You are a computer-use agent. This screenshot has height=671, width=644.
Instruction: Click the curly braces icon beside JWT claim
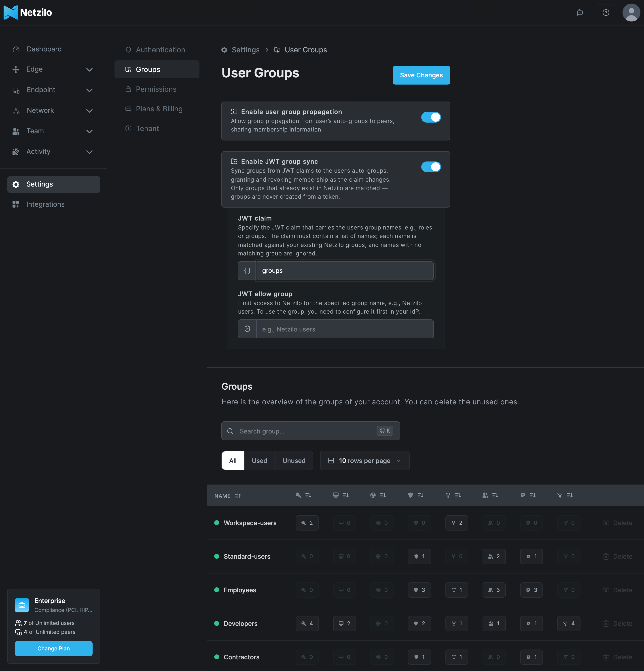pos(247,270)
